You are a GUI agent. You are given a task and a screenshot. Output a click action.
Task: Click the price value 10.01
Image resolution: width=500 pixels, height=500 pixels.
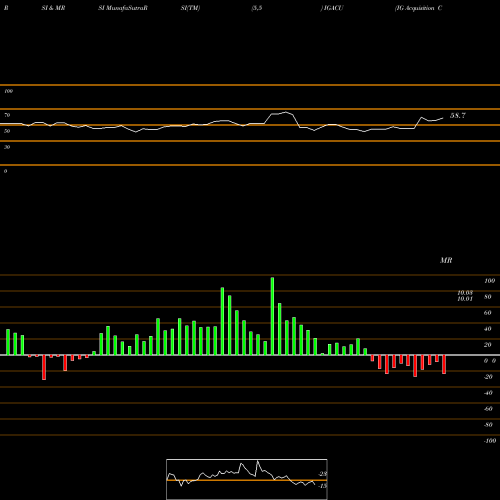pyautogui.click(x=465, y=299)
